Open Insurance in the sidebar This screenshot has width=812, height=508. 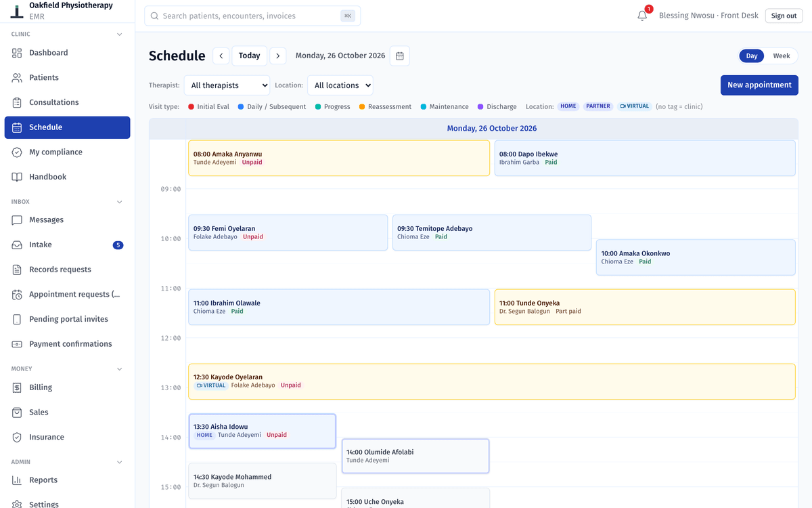pyautogui.click(x=68, y=437)
